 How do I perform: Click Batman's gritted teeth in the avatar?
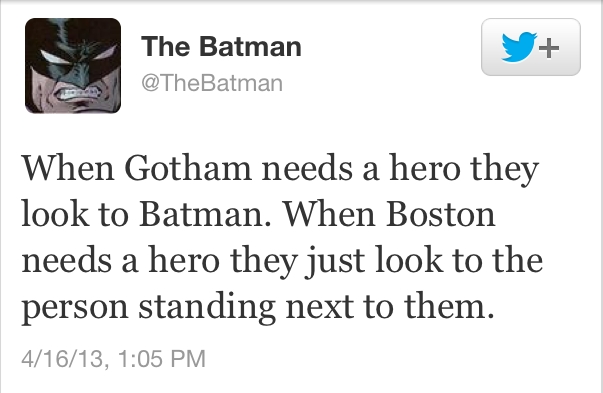click(82, 93)
